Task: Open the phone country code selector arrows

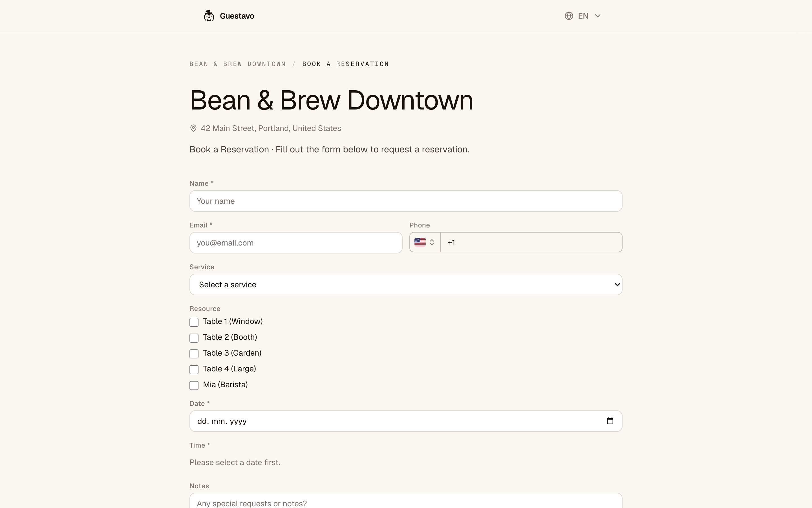Action: [432, 242]
